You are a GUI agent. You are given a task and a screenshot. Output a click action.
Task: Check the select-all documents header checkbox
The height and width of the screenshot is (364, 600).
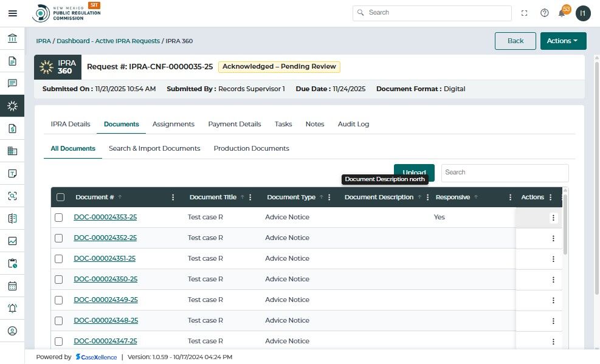[x=60, y=197]
